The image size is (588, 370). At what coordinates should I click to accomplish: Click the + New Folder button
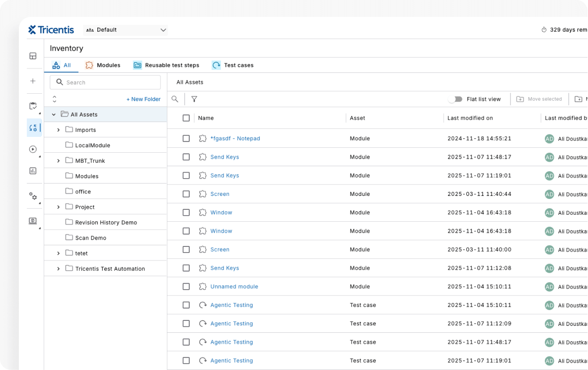coord(143,99)
